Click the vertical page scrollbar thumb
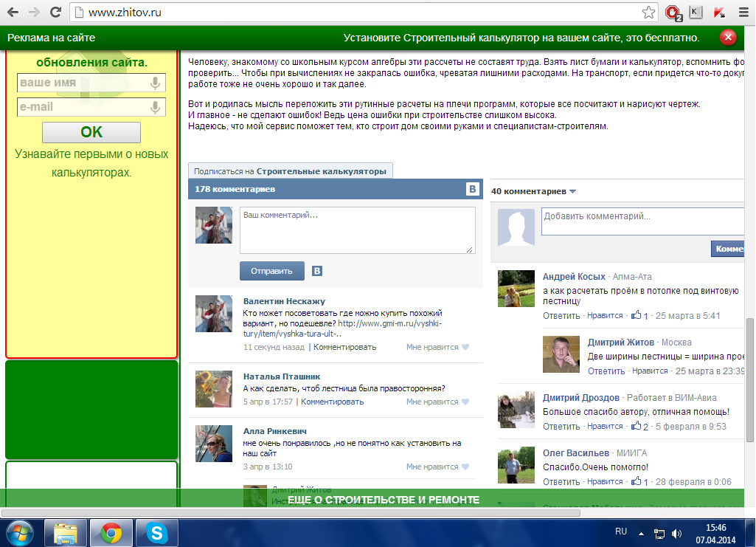Image resolution: width=756 pixels, height=547 pixels. coord(750,380)
